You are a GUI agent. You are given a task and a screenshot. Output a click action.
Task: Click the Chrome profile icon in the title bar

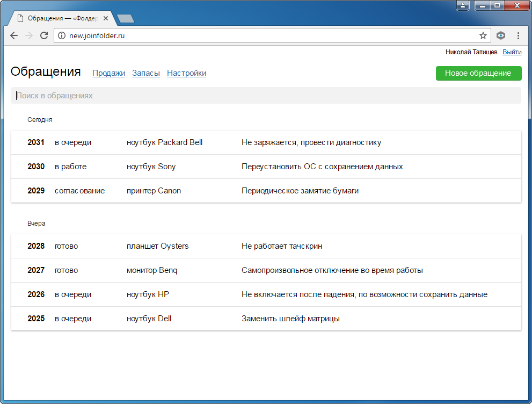coord(463,6)
